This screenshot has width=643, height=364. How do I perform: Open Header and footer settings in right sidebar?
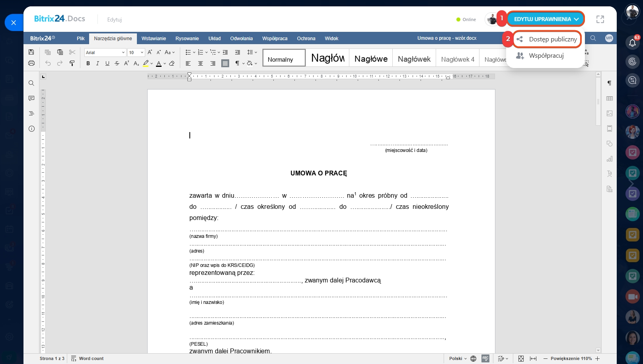point(609,128)
